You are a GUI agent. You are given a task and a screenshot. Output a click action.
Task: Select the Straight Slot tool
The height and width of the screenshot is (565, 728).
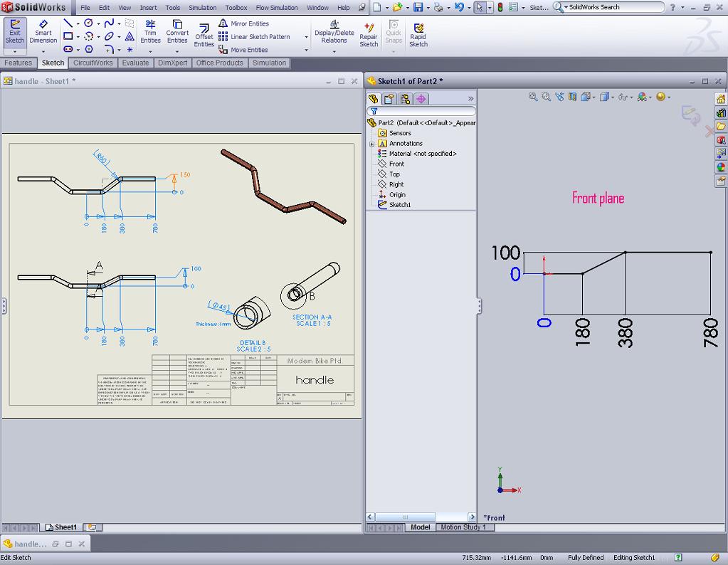click(x=68, y=49)
